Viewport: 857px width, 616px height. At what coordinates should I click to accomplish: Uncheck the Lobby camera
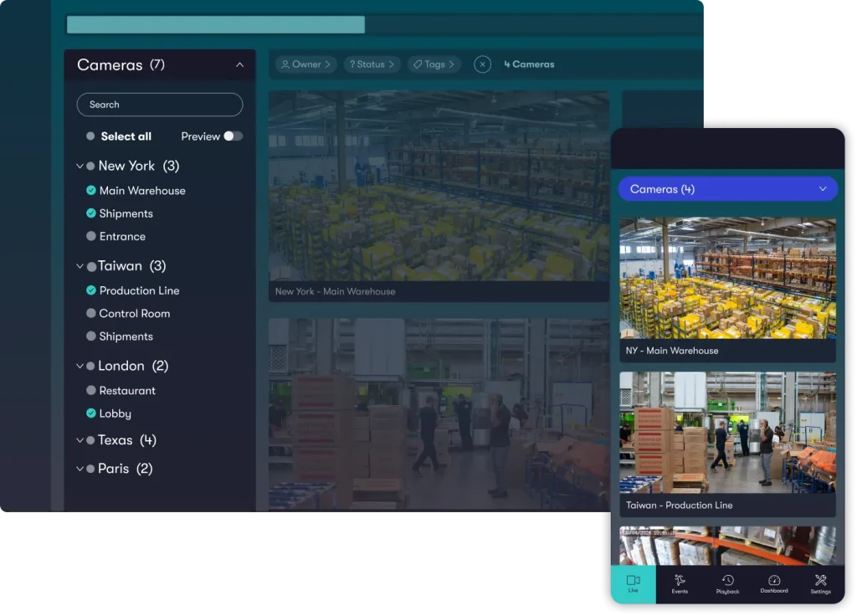coord(90,413)
